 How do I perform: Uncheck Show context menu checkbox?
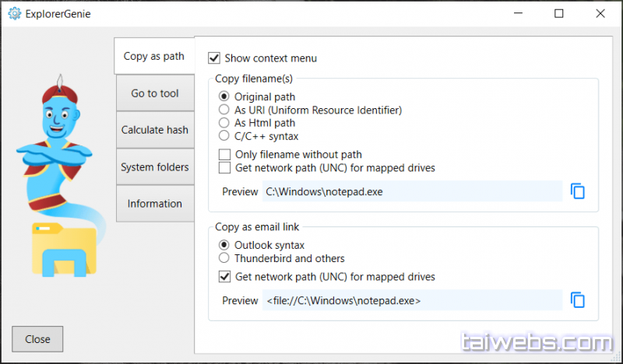point(214,58)
